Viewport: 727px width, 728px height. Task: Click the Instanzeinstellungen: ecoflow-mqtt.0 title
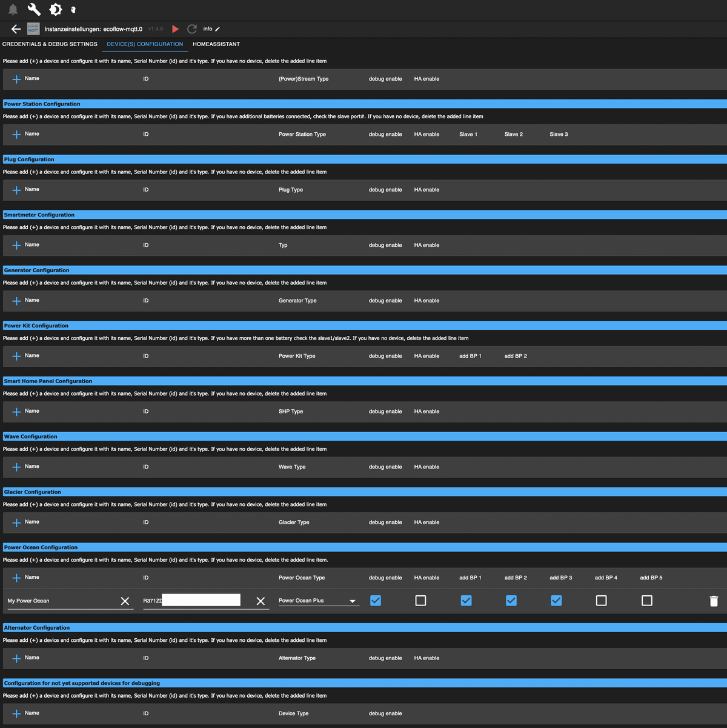93,29
